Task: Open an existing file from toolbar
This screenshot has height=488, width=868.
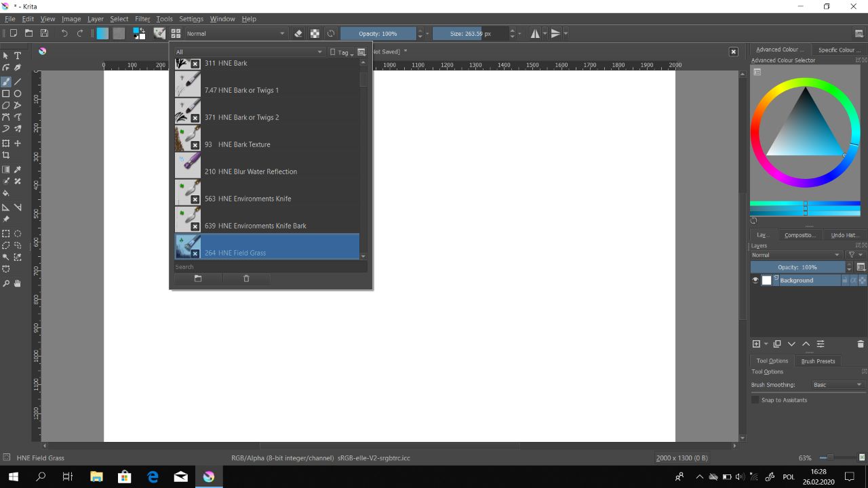Action: [x=28, y=33]
